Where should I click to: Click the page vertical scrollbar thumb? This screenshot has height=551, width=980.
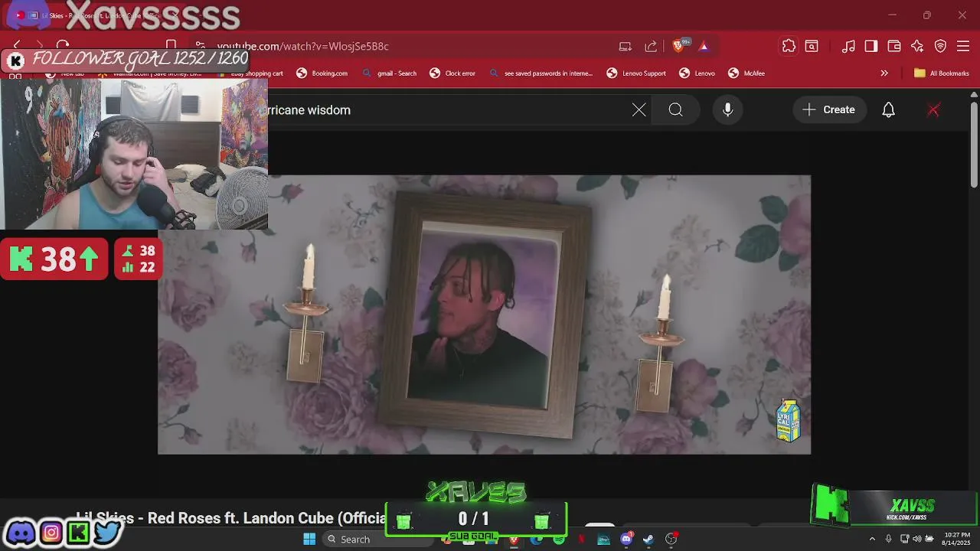point(974,144)
